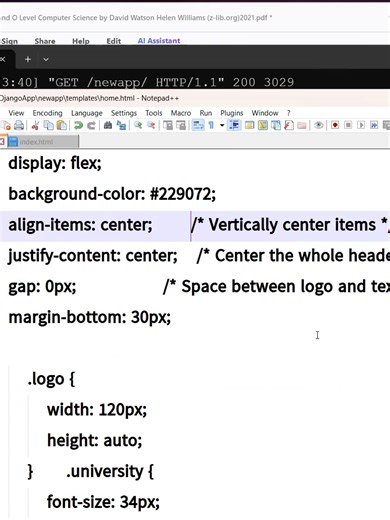Click the 'align-items: center;' text
Viewport: 390px width, 520px height.
[x=80, y=225]
